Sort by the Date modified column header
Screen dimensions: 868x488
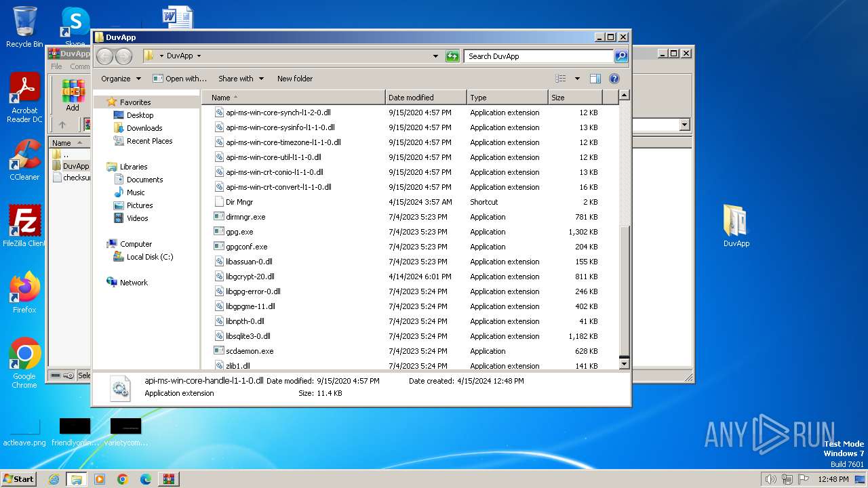click(426, 98)
